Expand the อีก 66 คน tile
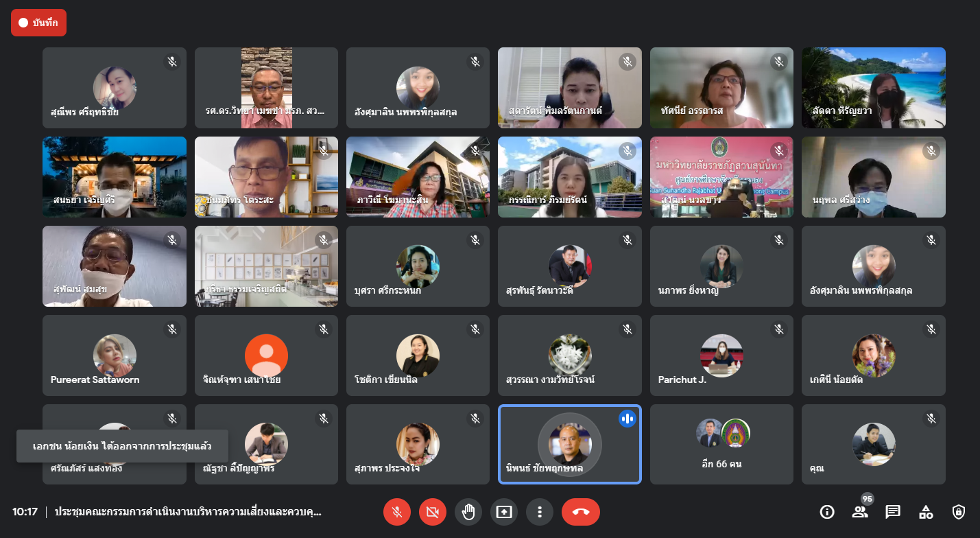 tap(721, 444)
